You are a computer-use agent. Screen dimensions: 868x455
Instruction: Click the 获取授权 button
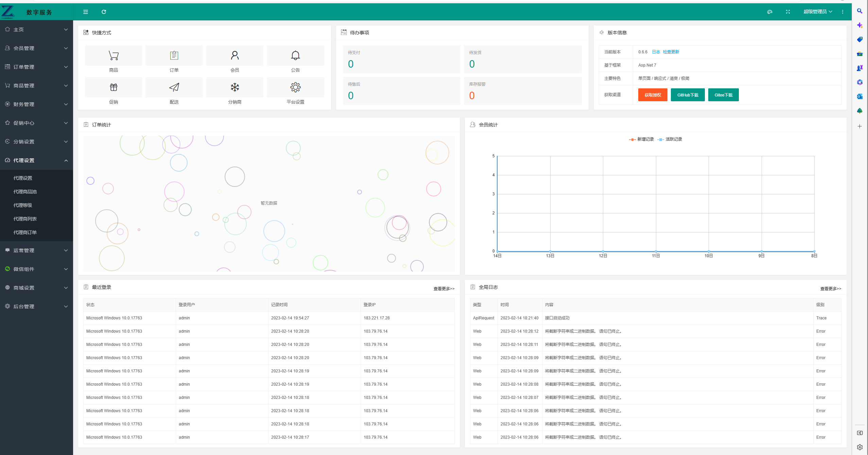pyautogui.click(x=653, y=95)
